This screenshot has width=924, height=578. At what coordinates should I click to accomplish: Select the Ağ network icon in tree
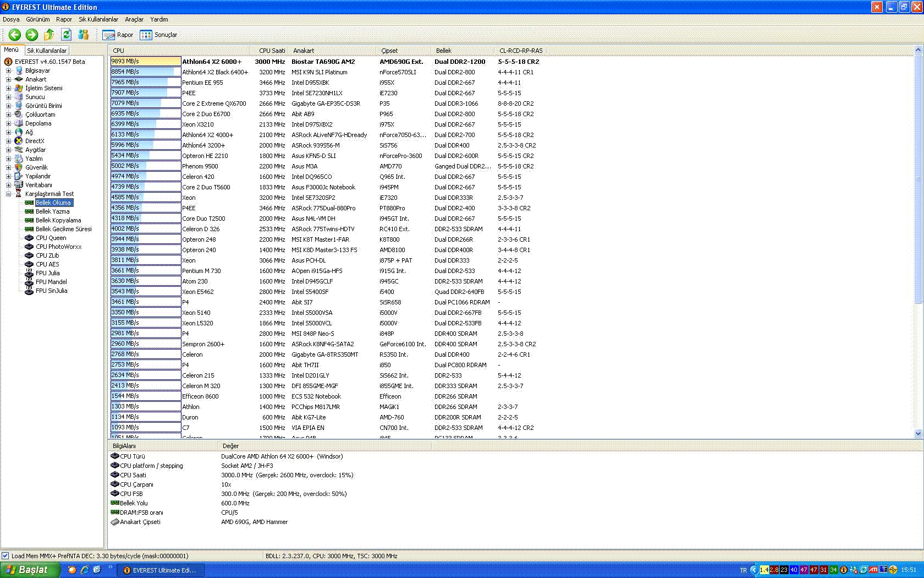19,132
